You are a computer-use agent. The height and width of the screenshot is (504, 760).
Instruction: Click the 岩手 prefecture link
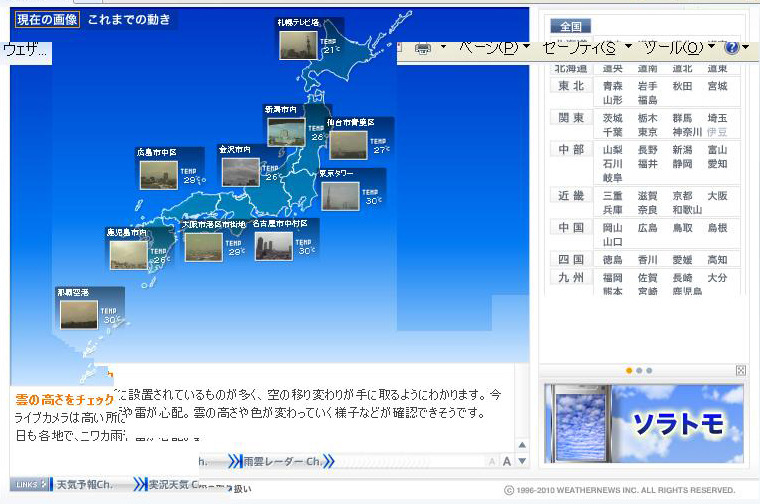(x=648, y=86)
